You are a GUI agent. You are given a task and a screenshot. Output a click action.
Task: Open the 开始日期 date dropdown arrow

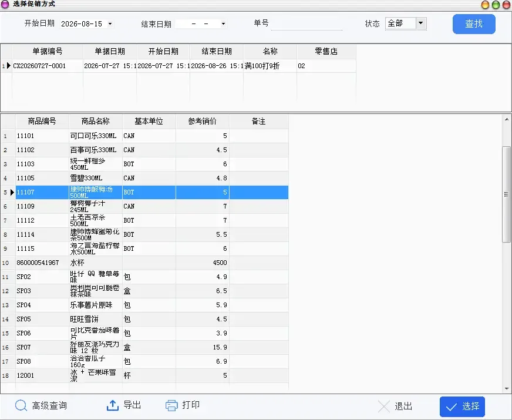pos(110,23)
